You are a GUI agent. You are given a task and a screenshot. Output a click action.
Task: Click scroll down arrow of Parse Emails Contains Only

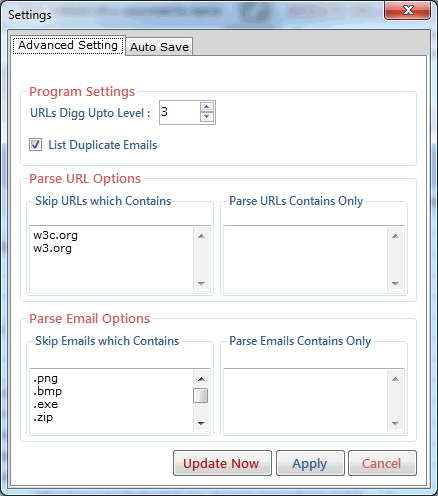click(395, 424)
